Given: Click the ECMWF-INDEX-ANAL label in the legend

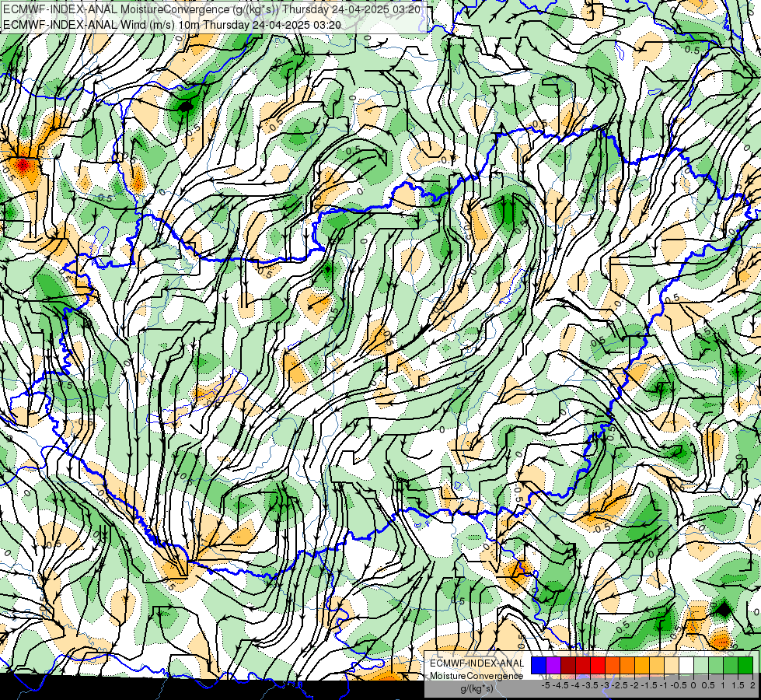Looking at the screenshot, I should coord(476,663).
